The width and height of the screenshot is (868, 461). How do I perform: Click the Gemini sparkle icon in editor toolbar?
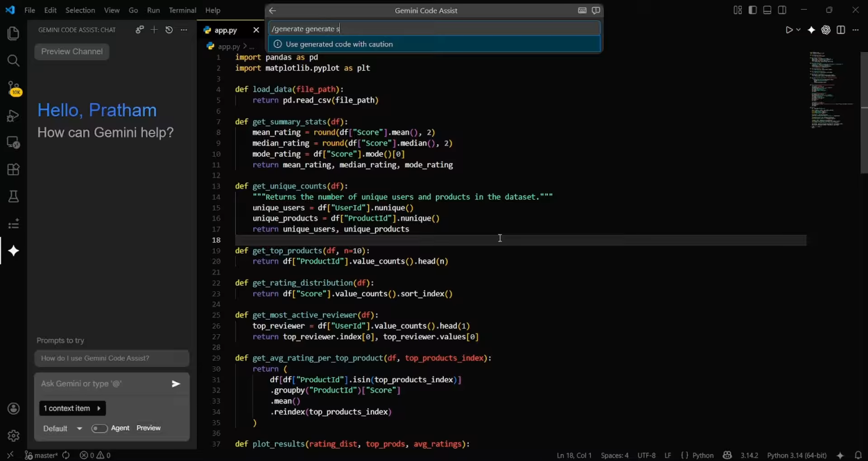(x=811, y=30)
